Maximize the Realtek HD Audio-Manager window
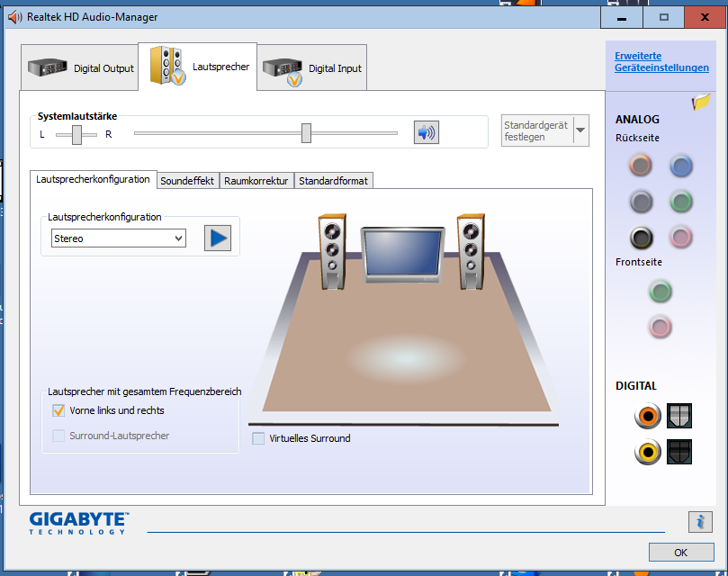 664,18
